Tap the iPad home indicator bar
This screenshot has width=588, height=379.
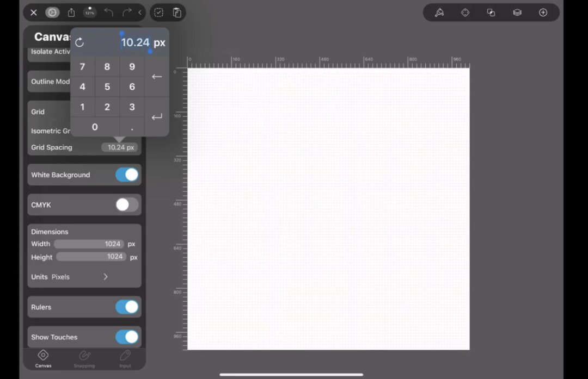coord(291,375)
